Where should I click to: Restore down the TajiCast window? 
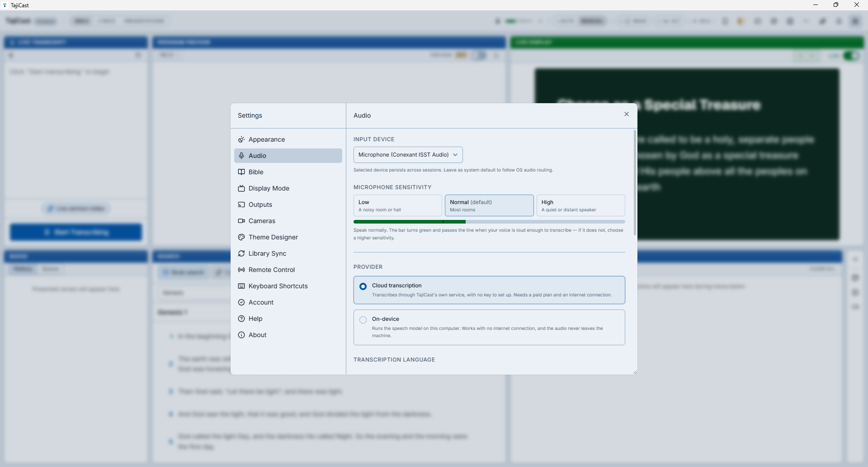pos(835,5)
